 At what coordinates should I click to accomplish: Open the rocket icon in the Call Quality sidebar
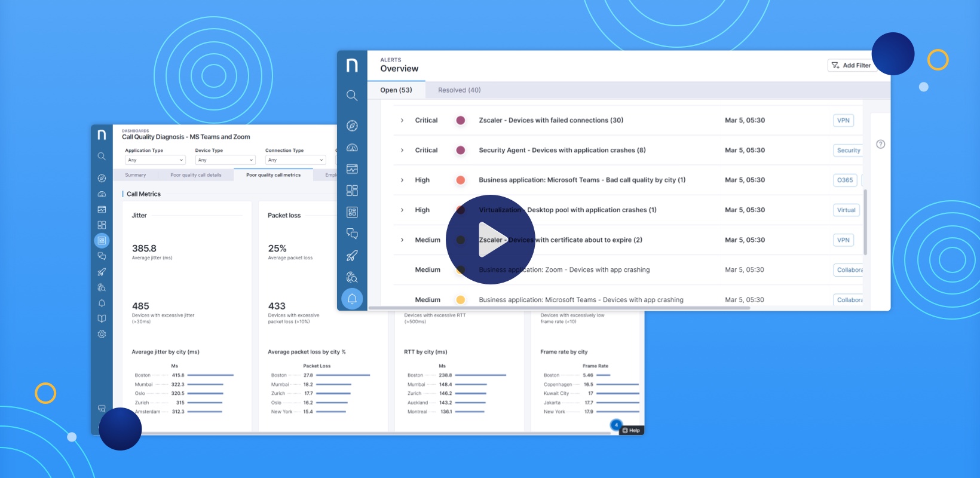[x=102, y=272]
